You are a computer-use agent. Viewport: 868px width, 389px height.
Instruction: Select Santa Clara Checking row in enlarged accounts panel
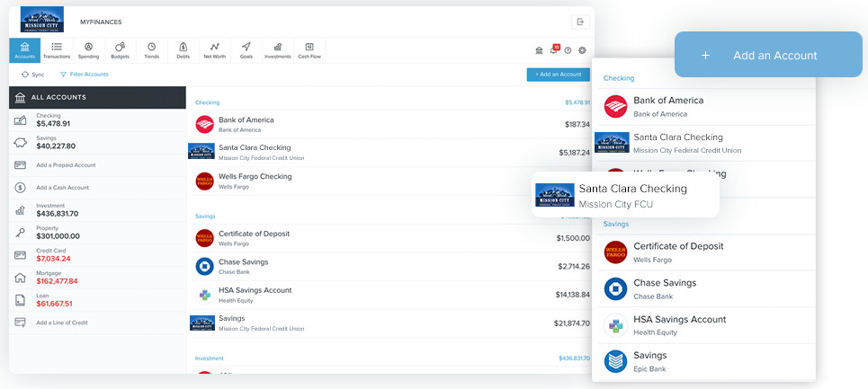[x=704, y=143]
